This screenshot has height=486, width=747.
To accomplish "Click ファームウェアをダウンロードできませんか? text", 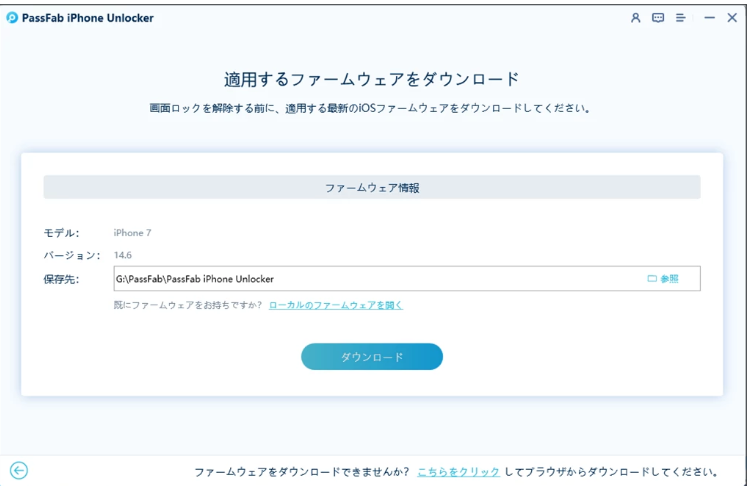I will click(302, 472).
